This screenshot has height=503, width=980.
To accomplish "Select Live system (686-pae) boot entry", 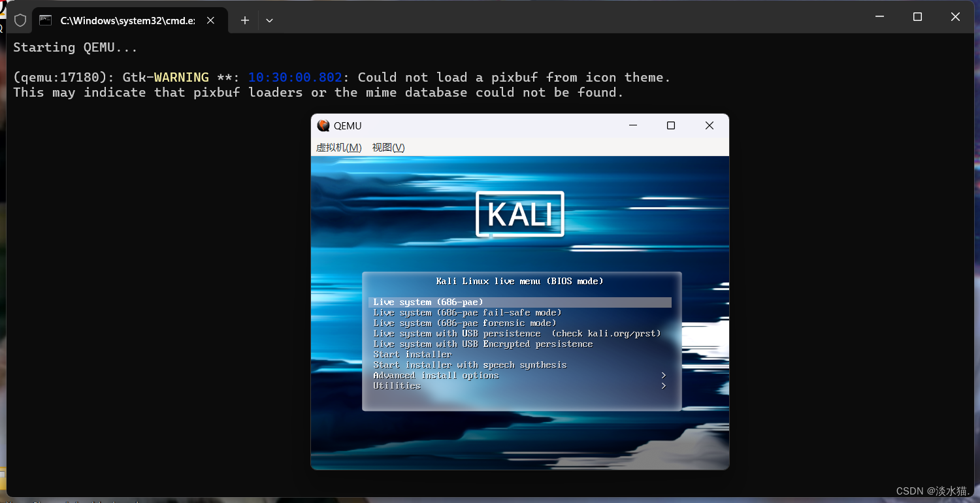I will pyautogui.click(x=520, y=302).
